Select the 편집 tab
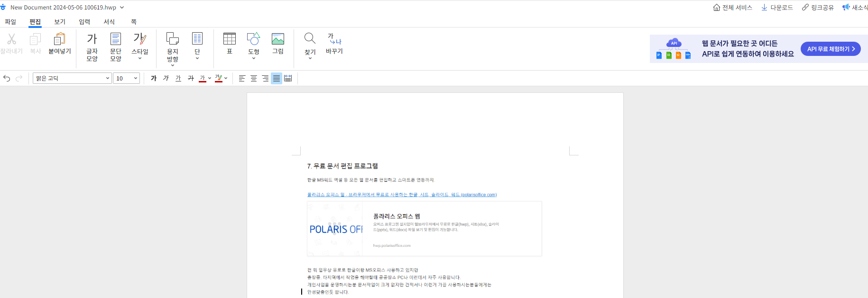Screen dimensions: 868x298 pyautogui.click(x=35, y=22)
